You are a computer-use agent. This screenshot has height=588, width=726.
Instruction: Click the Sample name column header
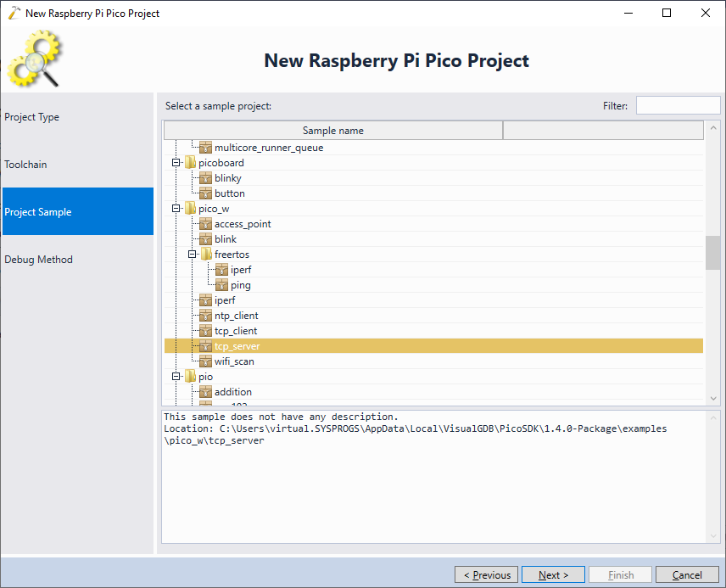[x=333, y=131]
